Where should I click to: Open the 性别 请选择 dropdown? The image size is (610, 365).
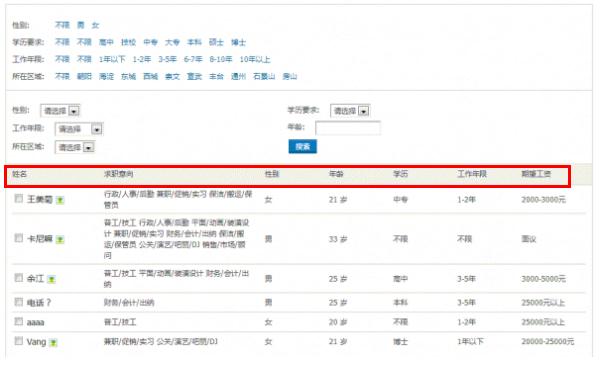click(x=60, y=111)
